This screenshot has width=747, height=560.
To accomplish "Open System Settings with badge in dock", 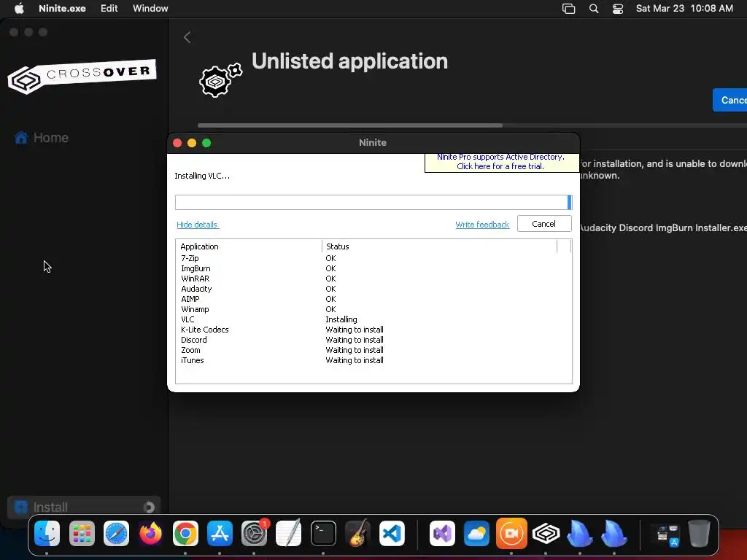I will [255, 533].
